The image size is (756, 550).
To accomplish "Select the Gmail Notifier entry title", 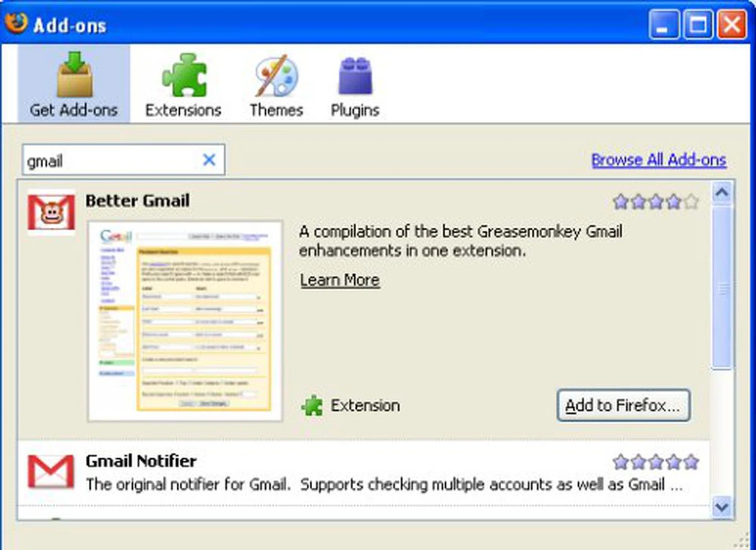I will coord(141,461).
